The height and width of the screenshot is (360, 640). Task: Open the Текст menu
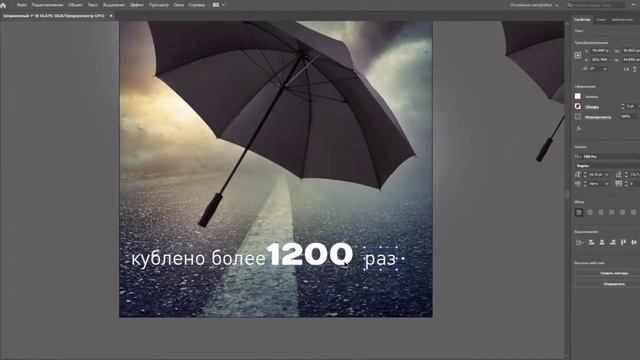pos(93,5)
